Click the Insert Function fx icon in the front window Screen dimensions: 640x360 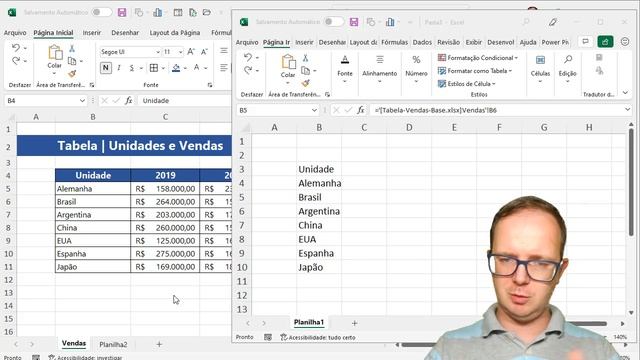click(360, 110)
